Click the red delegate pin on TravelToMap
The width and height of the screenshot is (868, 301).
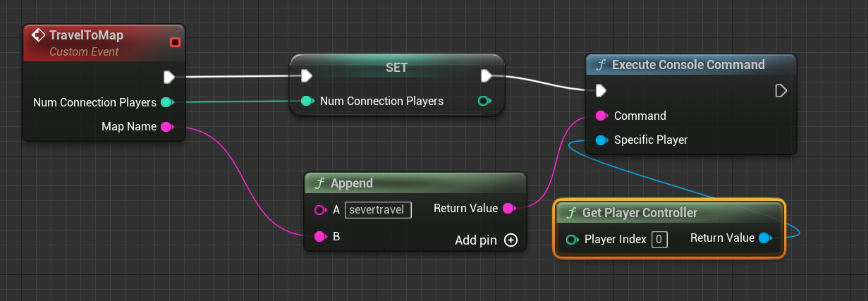point(175,42)
